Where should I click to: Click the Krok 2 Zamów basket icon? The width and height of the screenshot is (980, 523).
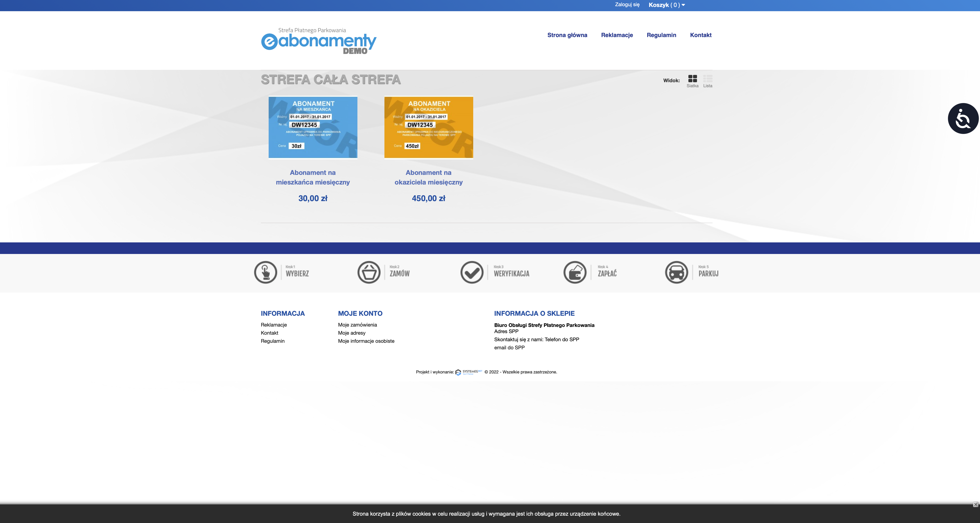click(369, 272)
